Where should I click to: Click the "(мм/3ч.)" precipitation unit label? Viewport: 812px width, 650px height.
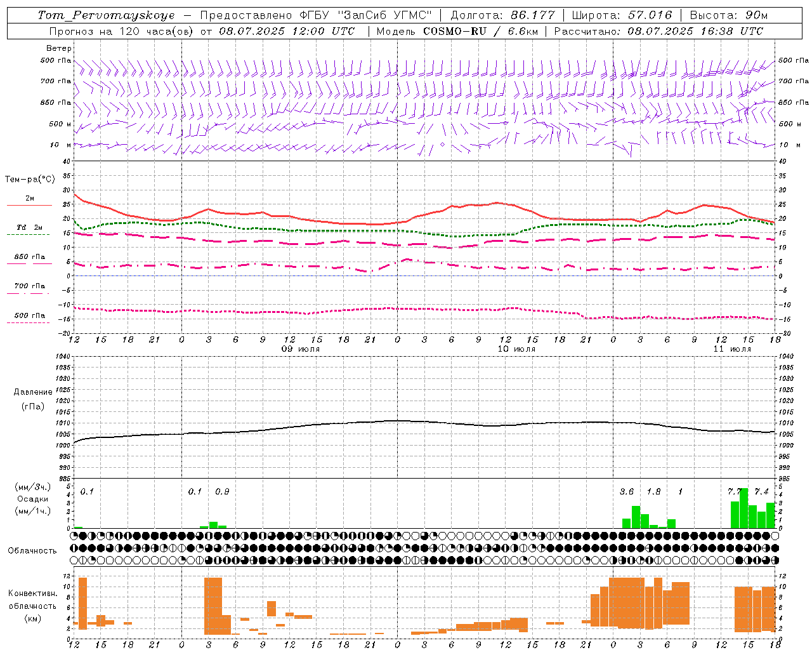33,487
